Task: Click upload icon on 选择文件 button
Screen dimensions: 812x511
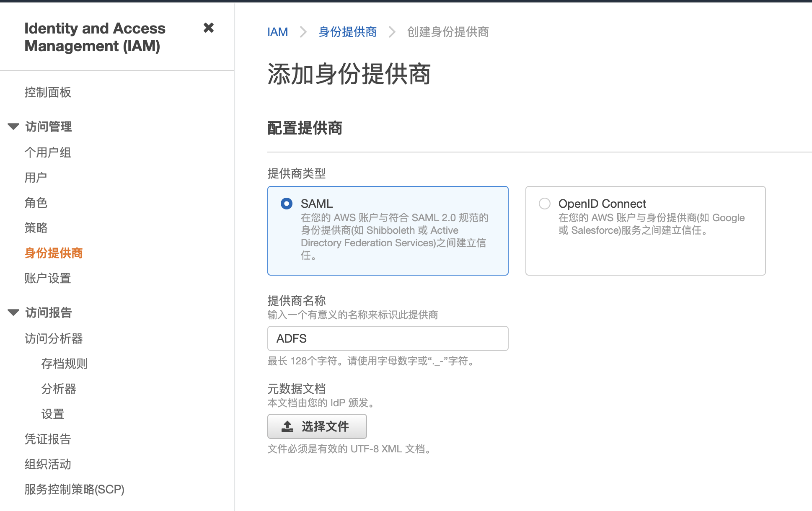Action: coord(287,426)
